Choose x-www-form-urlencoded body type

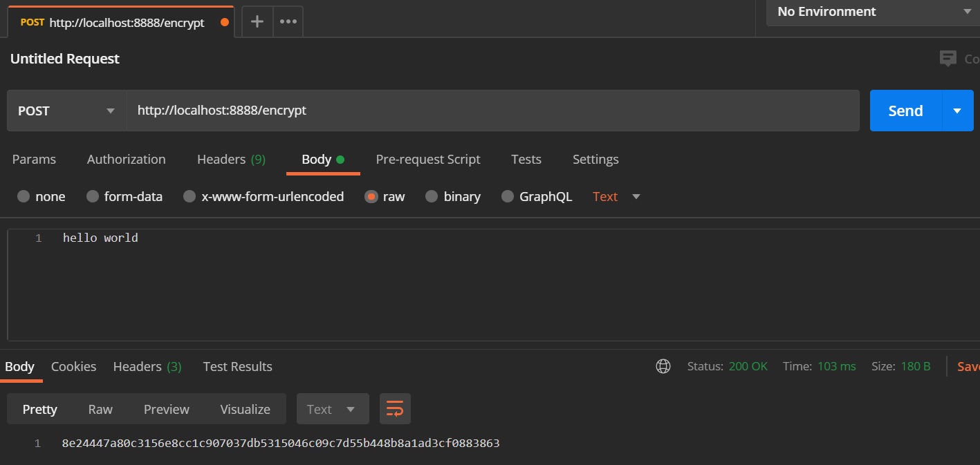click(x=189, y=196)
